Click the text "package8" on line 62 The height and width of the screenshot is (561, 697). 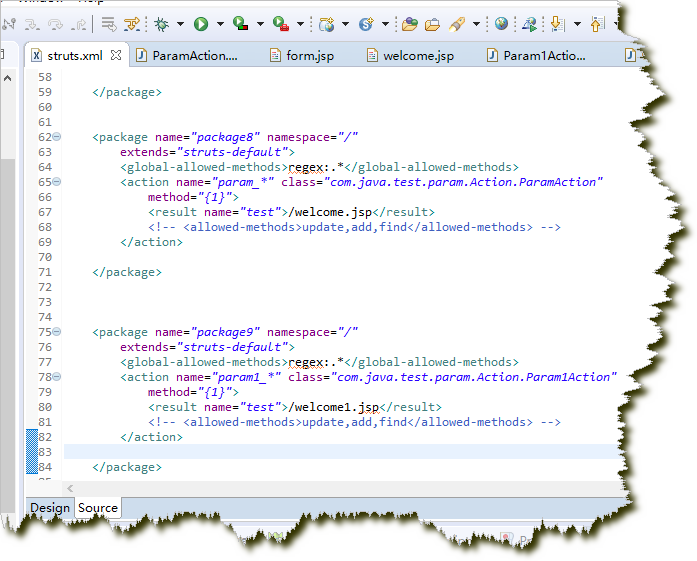225,137
